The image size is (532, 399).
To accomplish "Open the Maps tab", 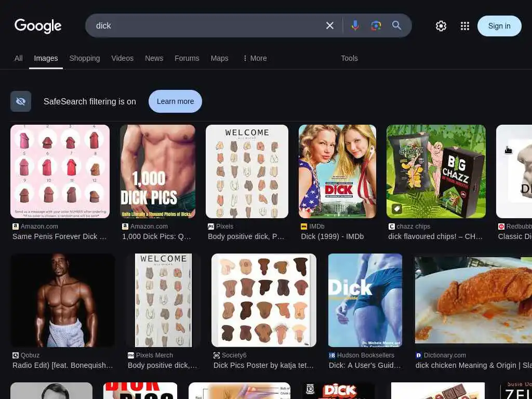I will [219, 58].
